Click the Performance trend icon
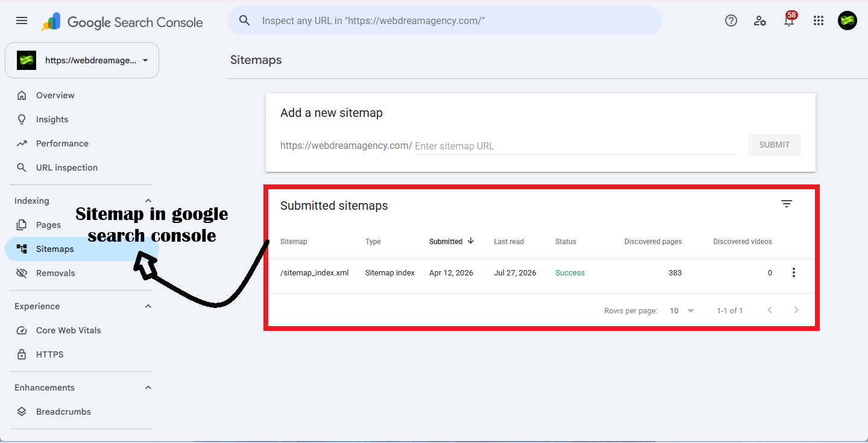 (x=22, y=143)
